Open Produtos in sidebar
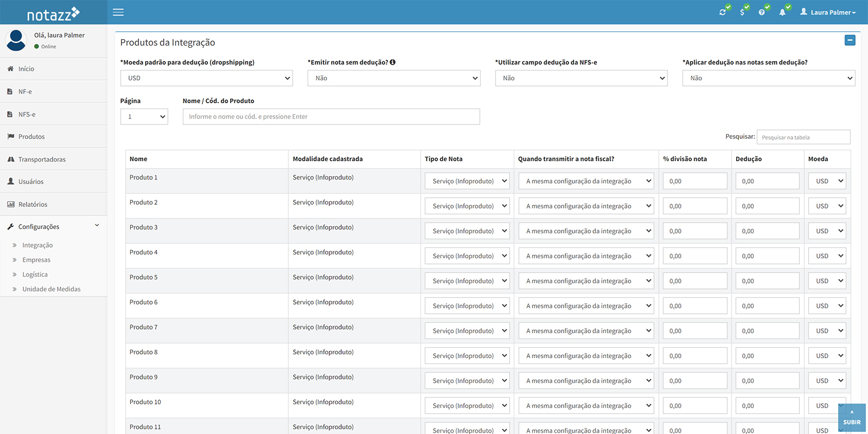The image size is (868, 434). click(x=53, y=137)
